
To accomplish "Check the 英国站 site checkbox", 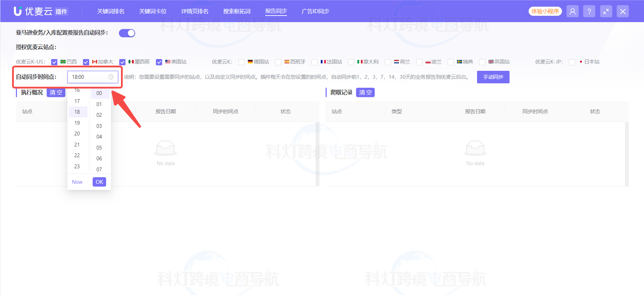I will click(x=482, y=62).
